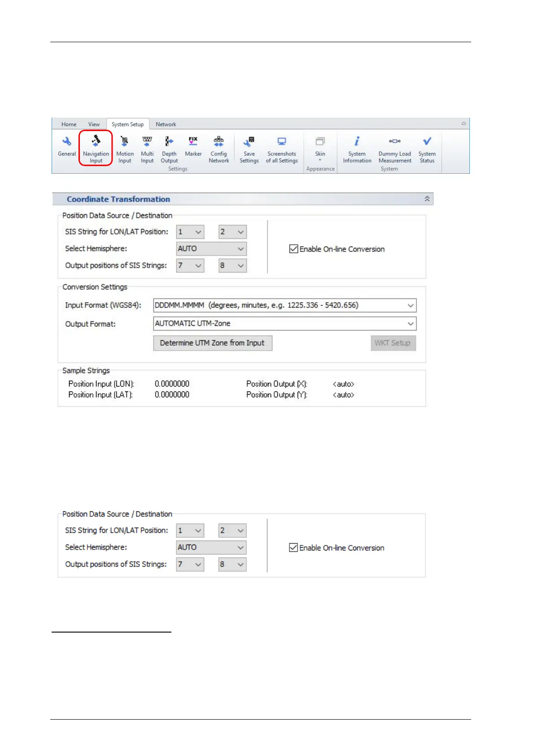Image resolution: width=534 pixels, height=756 pixels.
Task: Open first SIS String dropdown in the standalone lower Position Data Source group
Action: tap(190, 530)
